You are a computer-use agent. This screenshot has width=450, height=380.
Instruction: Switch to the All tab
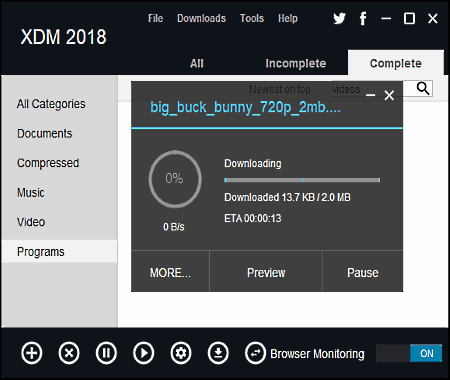coord(197,63)
